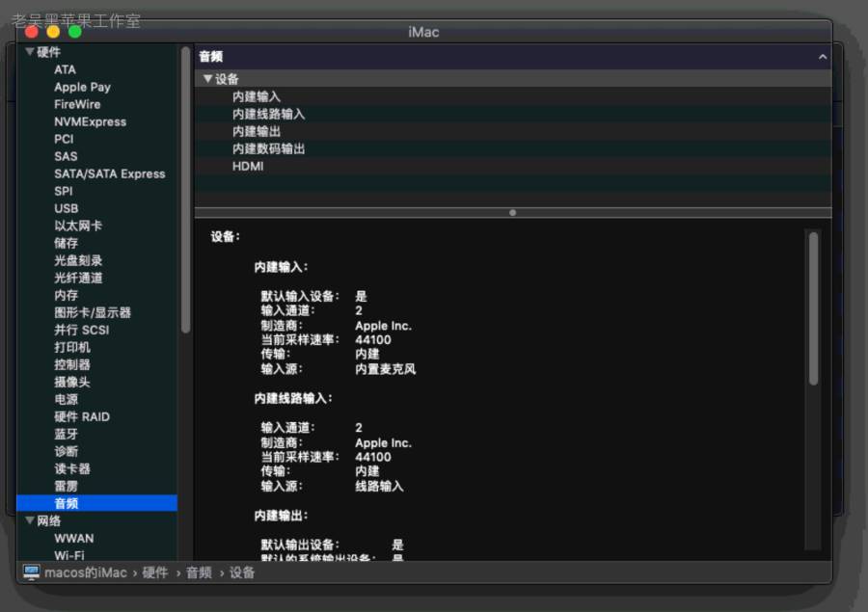Open 图形卡/显示器 in the sidebar
This screenshot has width=868, height=612.
(x=92, y=312)
